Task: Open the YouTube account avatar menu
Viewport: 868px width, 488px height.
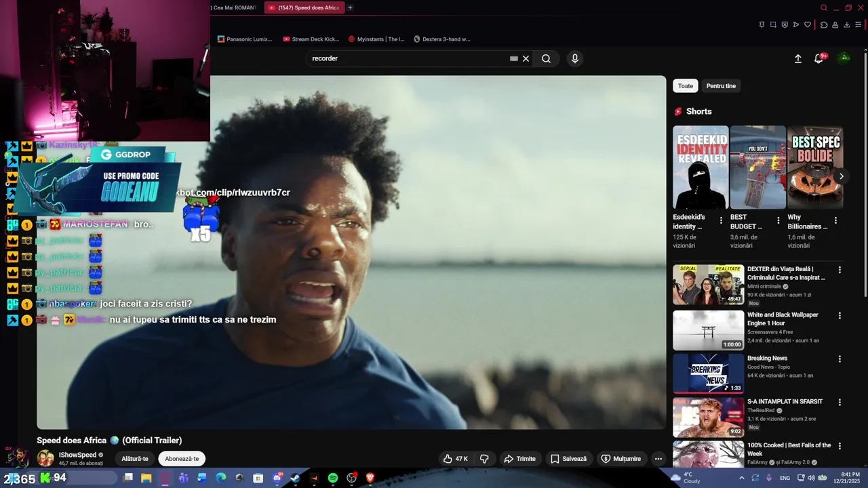Action: coord(844,58)
